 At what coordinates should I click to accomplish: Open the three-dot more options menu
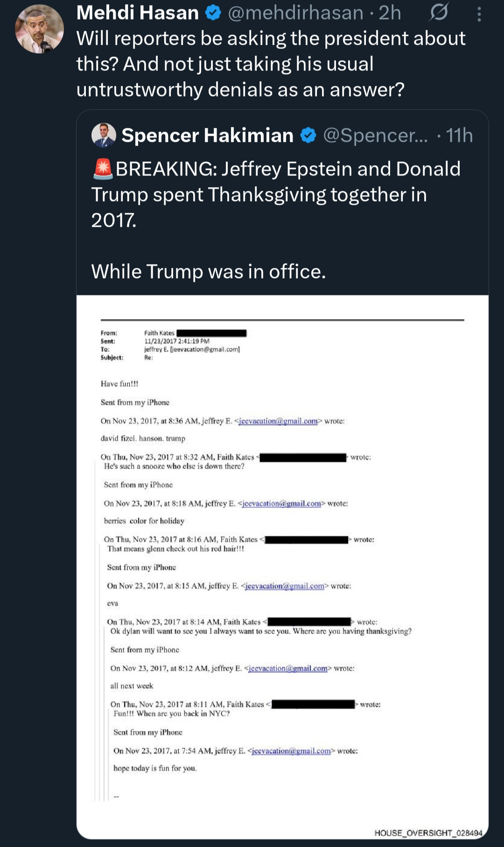coord(479,14)
